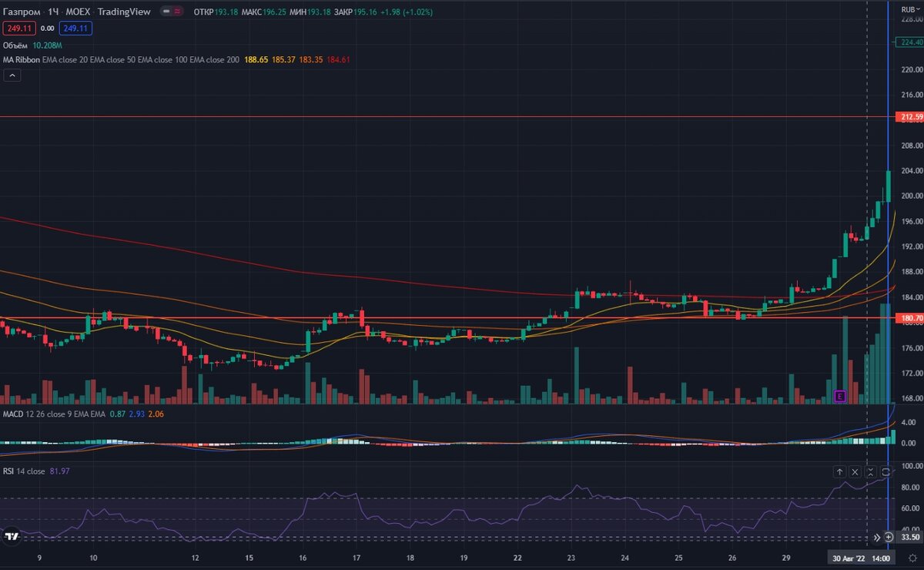Click the MOEX exchange label in title

[x=78, y=12]
